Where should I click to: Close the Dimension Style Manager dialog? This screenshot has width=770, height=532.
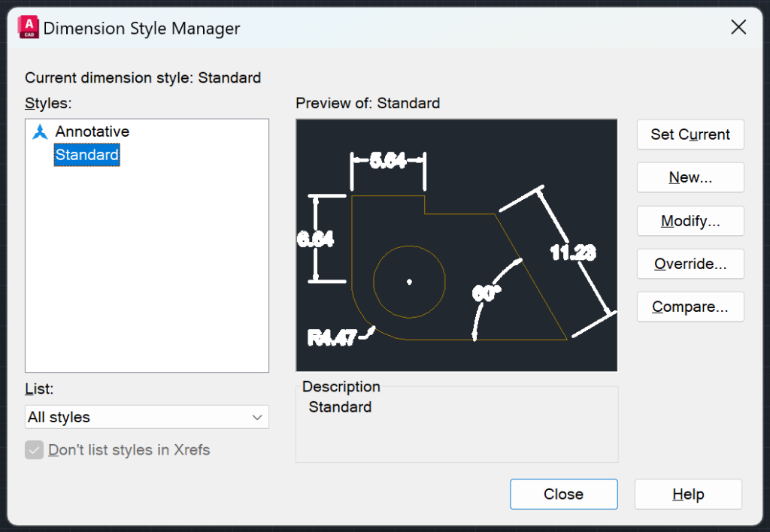pyautogui.click(x=563, y=494)
